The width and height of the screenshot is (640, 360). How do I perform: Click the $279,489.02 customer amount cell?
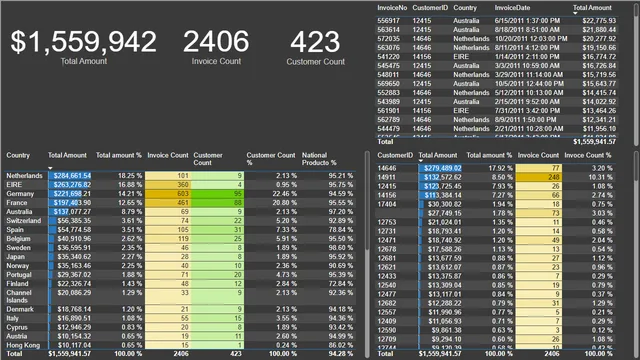[442, 168]
